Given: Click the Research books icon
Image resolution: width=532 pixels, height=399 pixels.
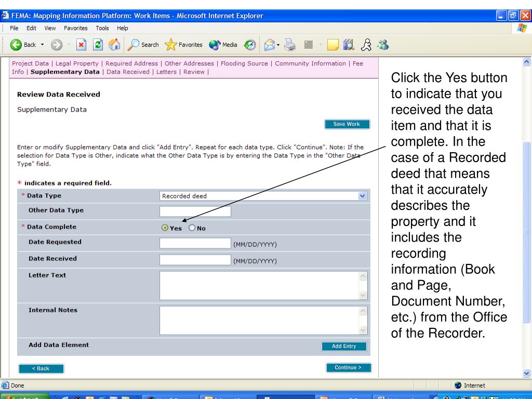Looking at the screenshot, I should (349, 45).
